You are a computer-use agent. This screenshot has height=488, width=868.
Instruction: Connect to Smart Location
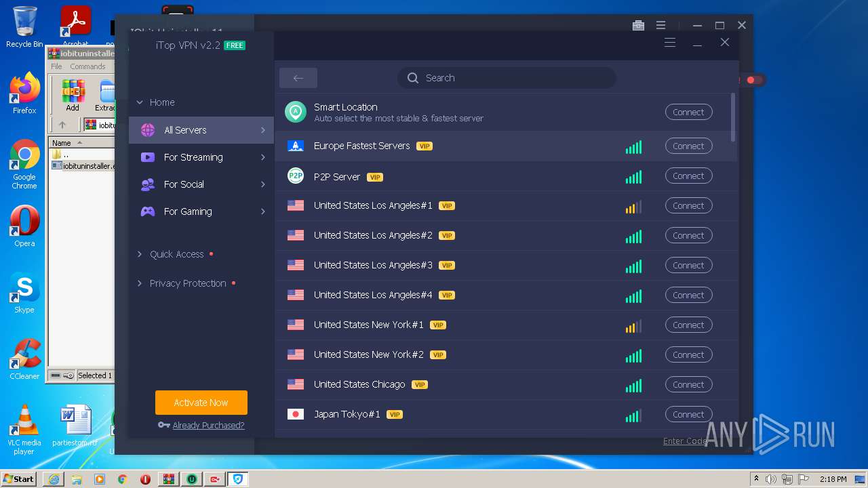688,113
